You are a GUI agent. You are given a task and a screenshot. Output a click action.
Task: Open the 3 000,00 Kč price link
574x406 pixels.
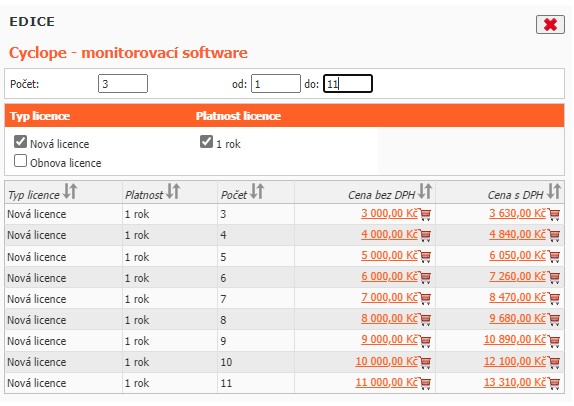390,213
